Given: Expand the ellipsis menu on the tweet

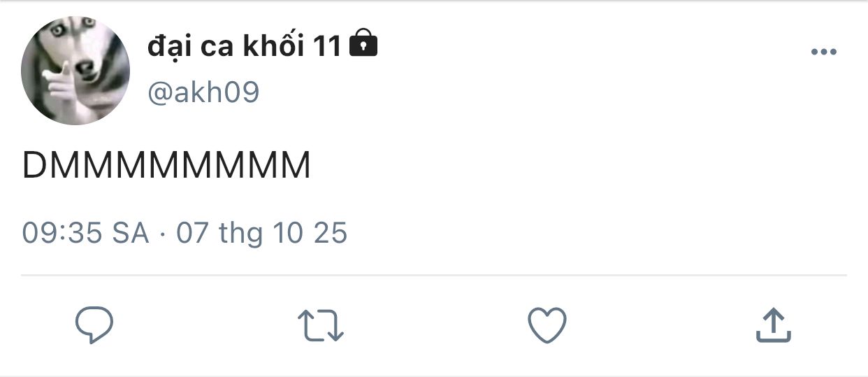Looking at the screenshot, I should tap(823, 52).
